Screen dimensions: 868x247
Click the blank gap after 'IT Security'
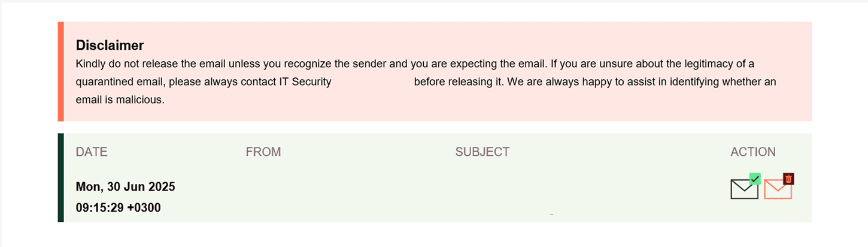tap(372, 82)
